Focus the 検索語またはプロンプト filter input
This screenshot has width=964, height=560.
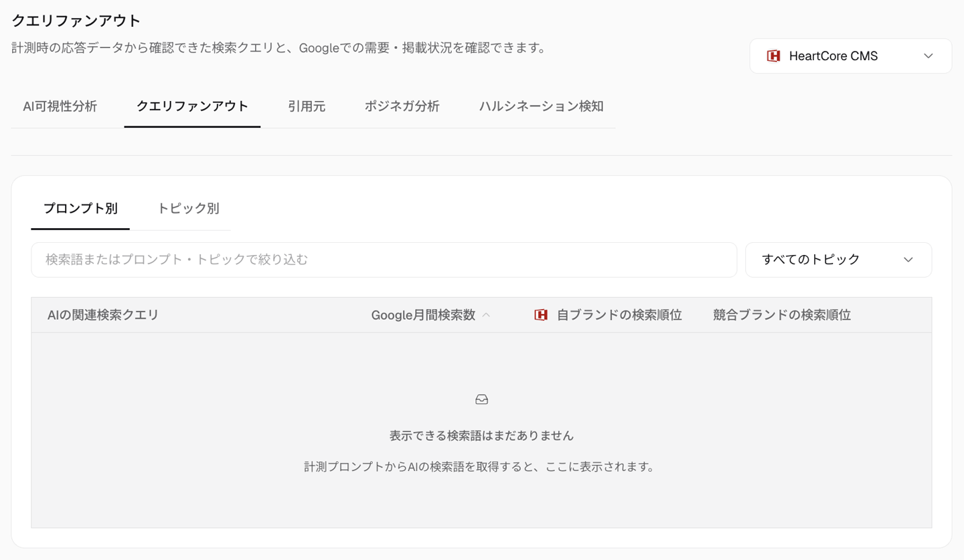[384, 260]
